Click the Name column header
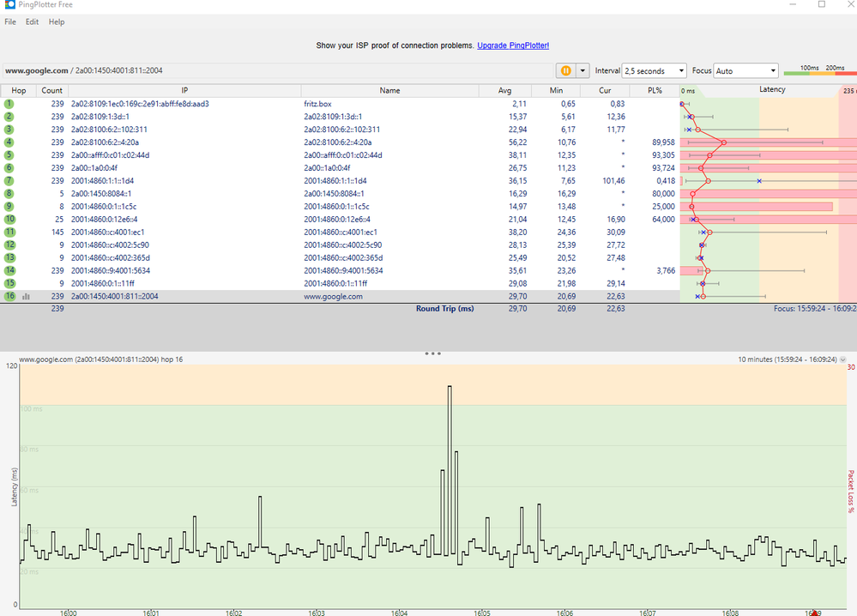 389,91
